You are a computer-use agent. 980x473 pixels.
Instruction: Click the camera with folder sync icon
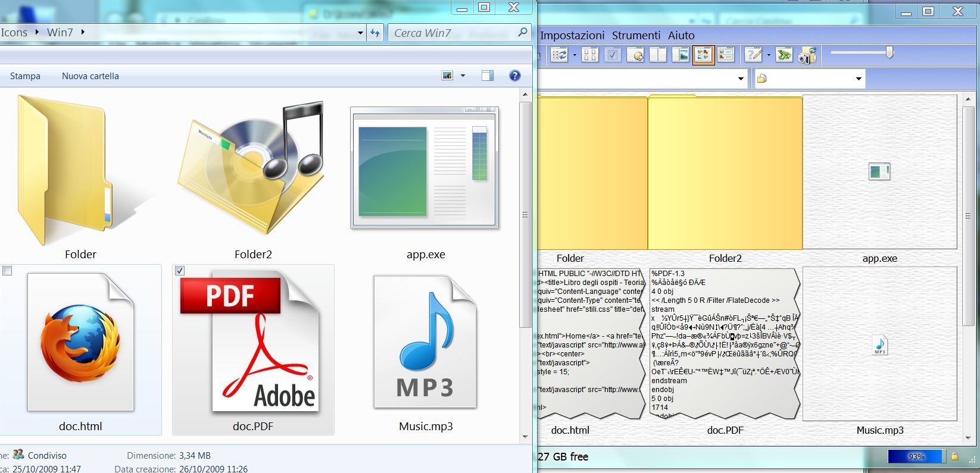pos(807,55)
